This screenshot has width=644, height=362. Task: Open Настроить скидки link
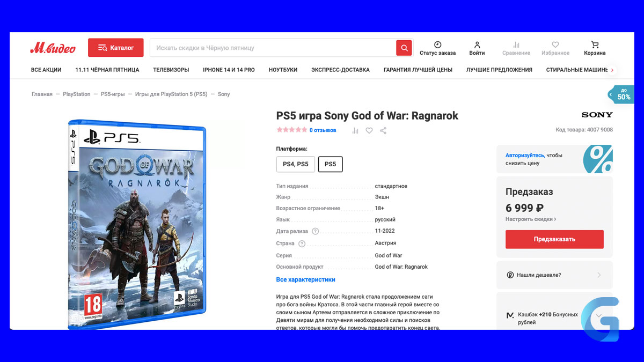(531, 219)
